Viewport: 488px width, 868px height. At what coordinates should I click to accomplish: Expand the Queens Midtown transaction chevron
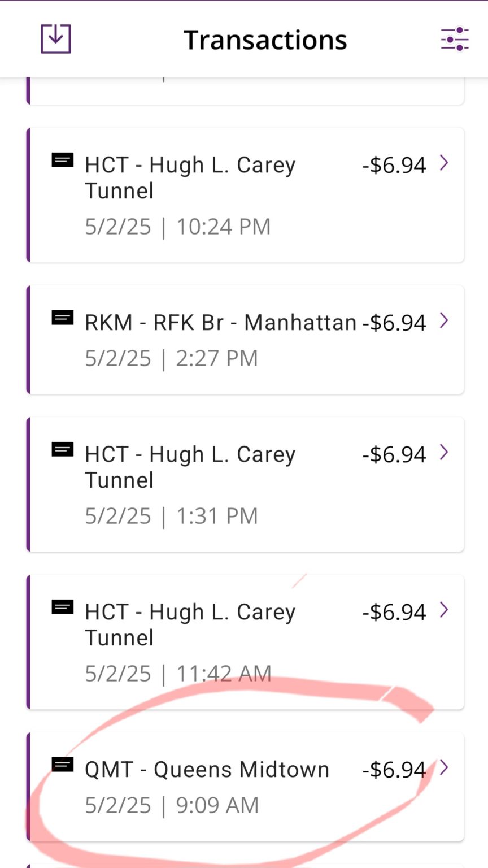click(444, 767)
